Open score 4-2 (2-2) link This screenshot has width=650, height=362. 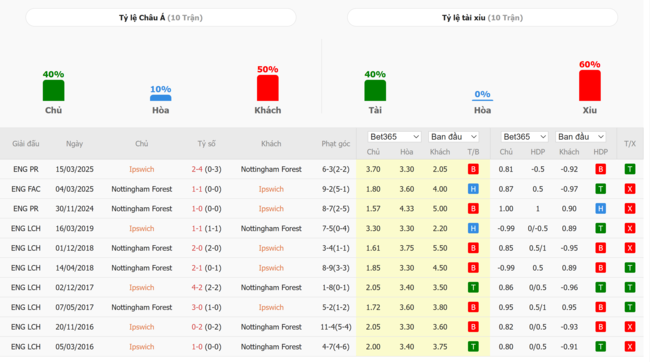[206, 287]
